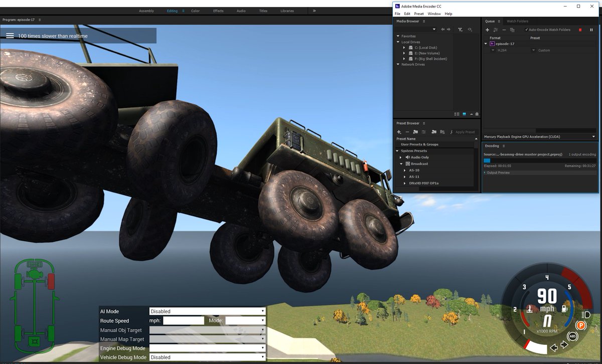
Task: Open the Program: episode-17 panel menu
Action: [x=40, y=20]
